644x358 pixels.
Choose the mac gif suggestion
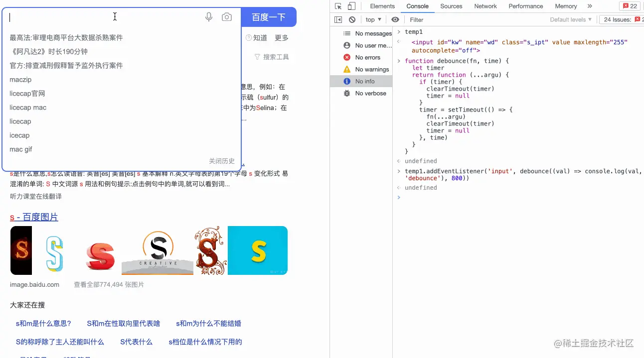coord(21,149)
